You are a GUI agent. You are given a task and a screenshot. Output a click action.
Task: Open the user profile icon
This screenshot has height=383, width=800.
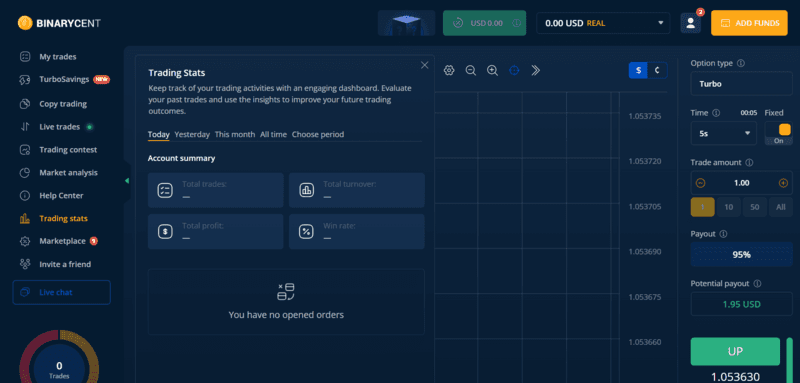click(691, 23)
